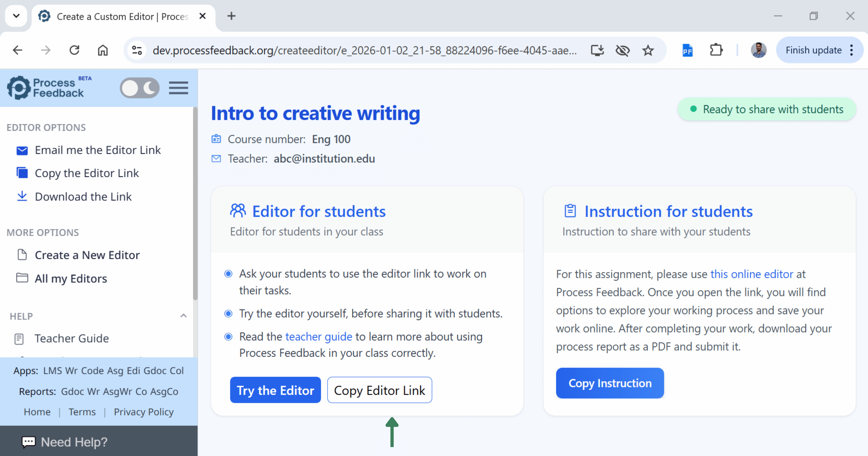Toggle the dark mode switch

tap(139, 88)
